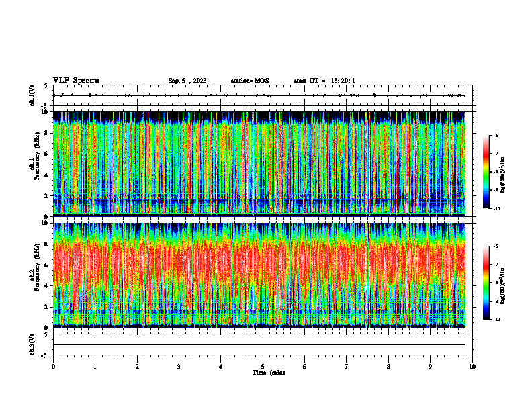Click time axis tick label "3"
Viewport: 532px width, 411px height.
click(x=179, y=367)
